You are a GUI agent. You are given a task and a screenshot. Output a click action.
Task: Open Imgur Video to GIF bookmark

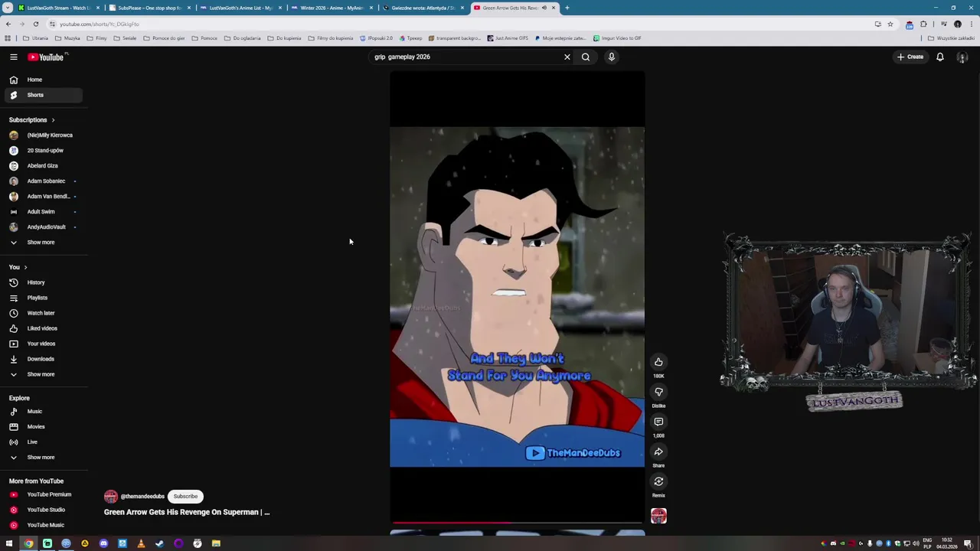click(x=618, y=38)
